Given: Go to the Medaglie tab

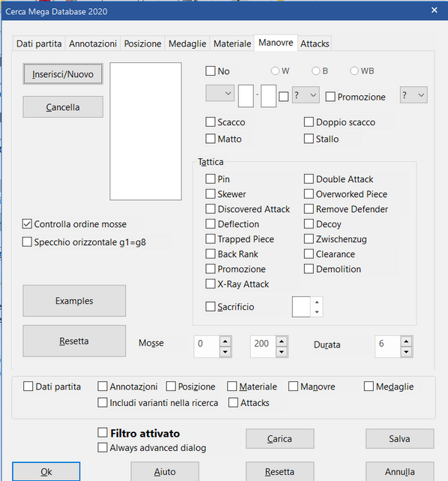Looking at the screenshot, I should (187, 43).
